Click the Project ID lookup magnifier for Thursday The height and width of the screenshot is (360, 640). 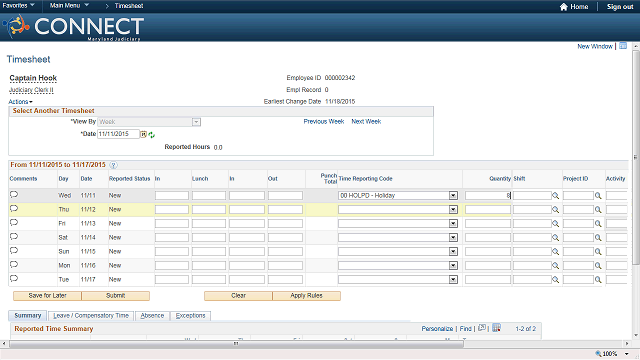click(x=598, y=209)
